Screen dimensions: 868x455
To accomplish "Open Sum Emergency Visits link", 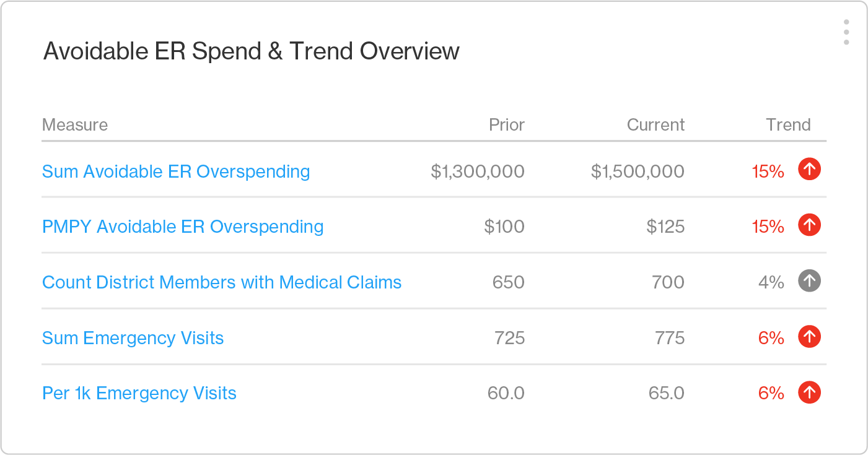I will (133, 338).
